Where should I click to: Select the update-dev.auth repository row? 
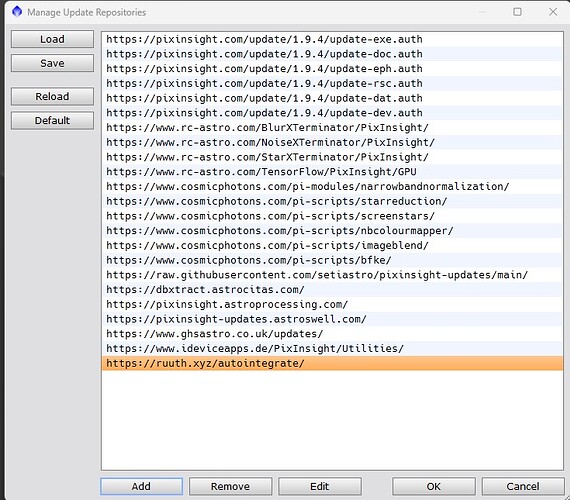click(x=332, y=113)
